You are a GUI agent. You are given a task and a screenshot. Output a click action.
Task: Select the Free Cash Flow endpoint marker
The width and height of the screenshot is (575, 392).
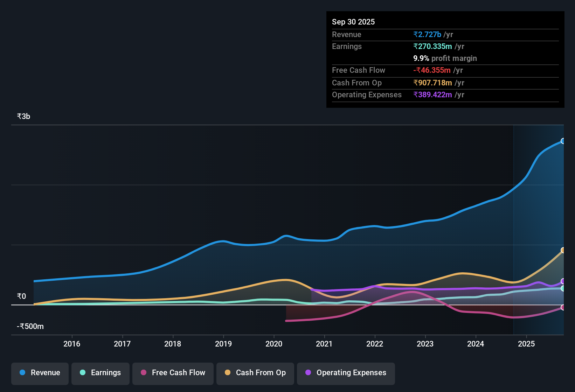[x=563, y=308]
